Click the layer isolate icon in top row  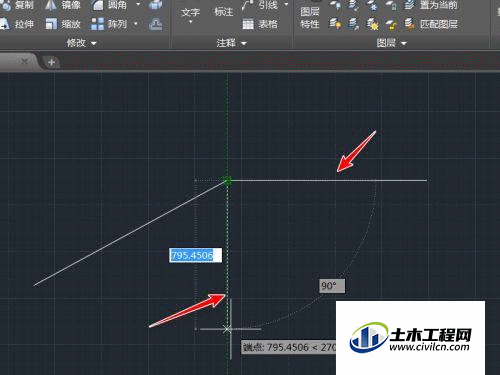(353, 5)
